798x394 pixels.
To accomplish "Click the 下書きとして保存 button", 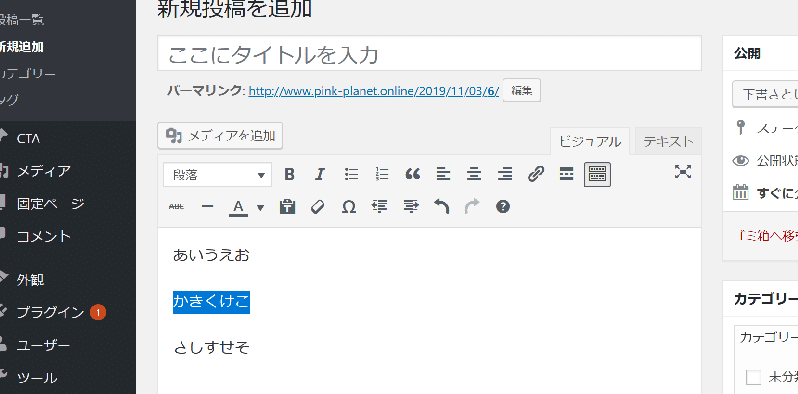I will (x=765, y=94).
